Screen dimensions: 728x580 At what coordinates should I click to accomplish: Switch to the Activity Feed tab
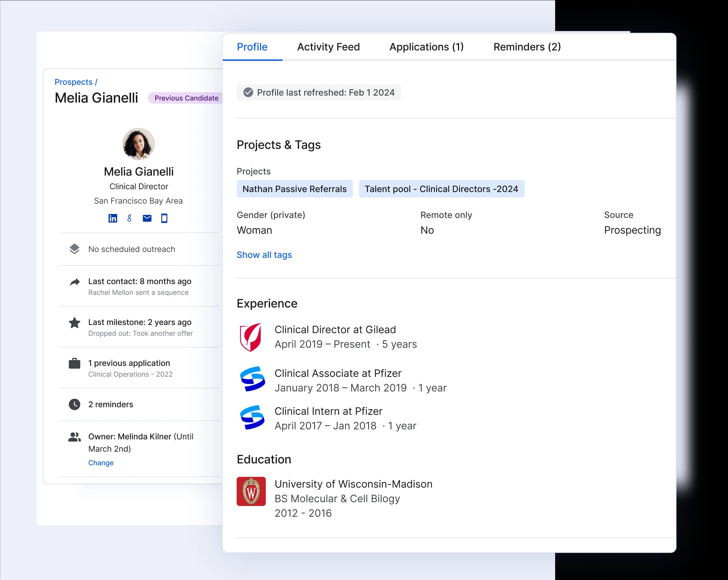click(328, 47)
